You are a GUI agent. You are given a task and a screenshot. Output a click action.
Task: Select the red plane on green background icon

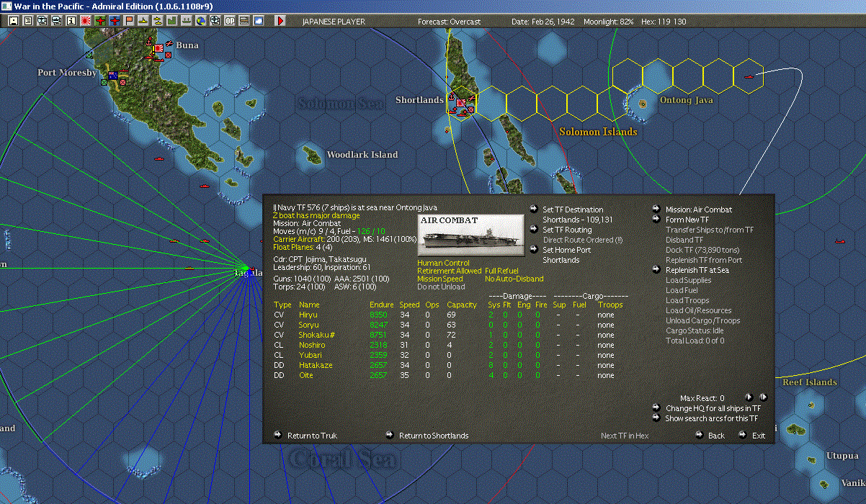(100, 21)
